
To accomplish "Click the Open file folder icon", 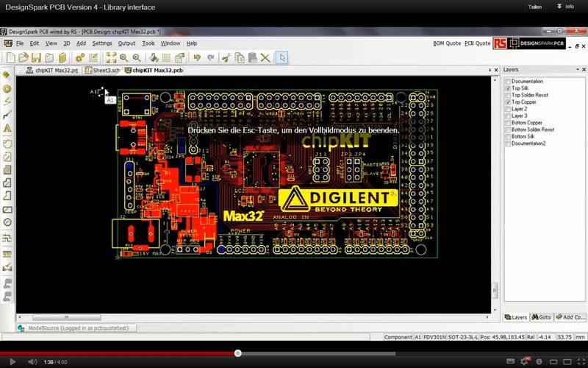I will pos(23,57).
